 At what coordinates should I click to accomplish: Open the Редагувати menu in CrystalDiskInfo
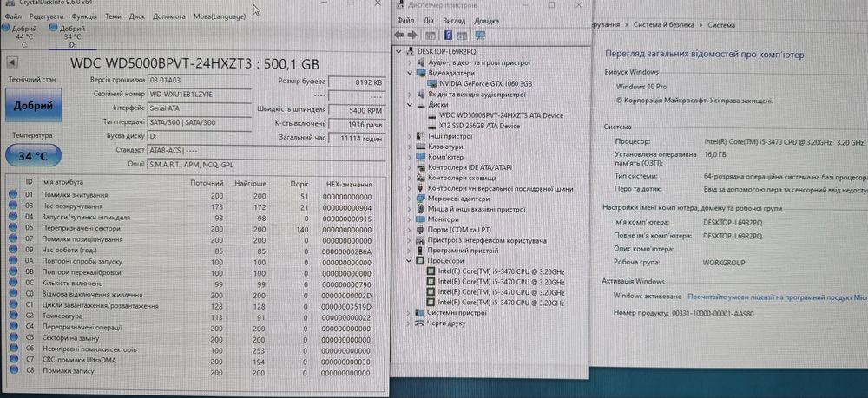click(47, 16)
